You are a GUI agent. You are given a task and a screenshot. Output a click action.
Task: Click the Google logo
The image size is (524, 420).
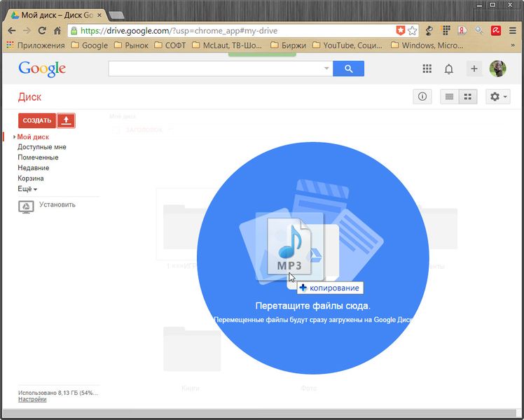coord(42,69)
